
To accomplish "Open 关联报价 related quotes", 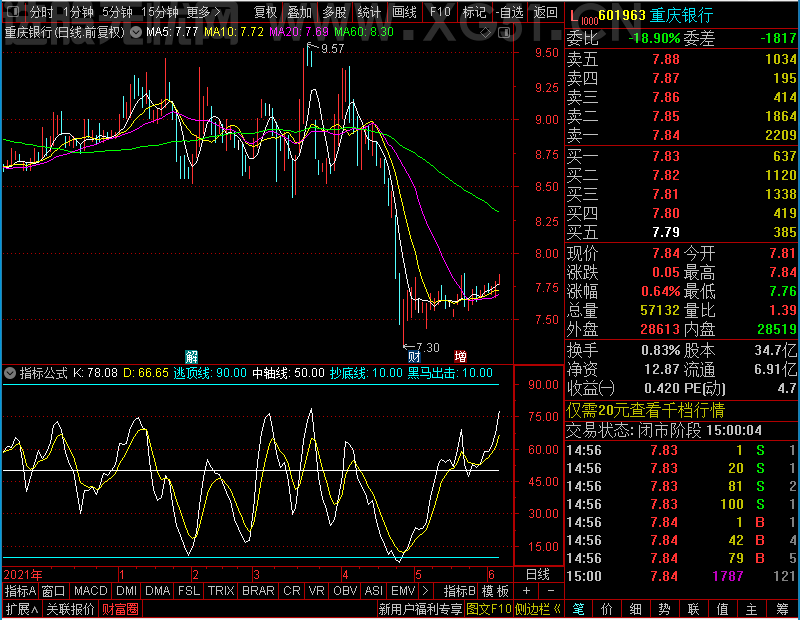I will pyautogui.click(x=70, y=609).
